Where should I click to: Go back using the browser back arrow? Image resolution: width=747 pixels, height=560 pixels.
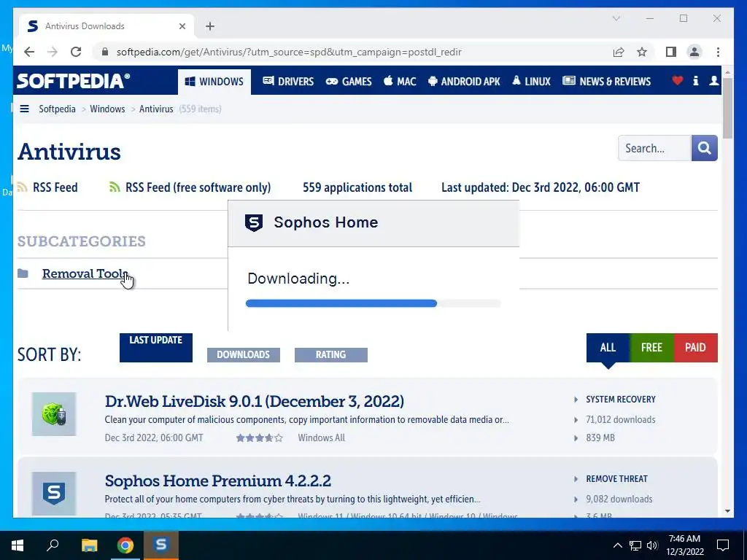point(29,52)
